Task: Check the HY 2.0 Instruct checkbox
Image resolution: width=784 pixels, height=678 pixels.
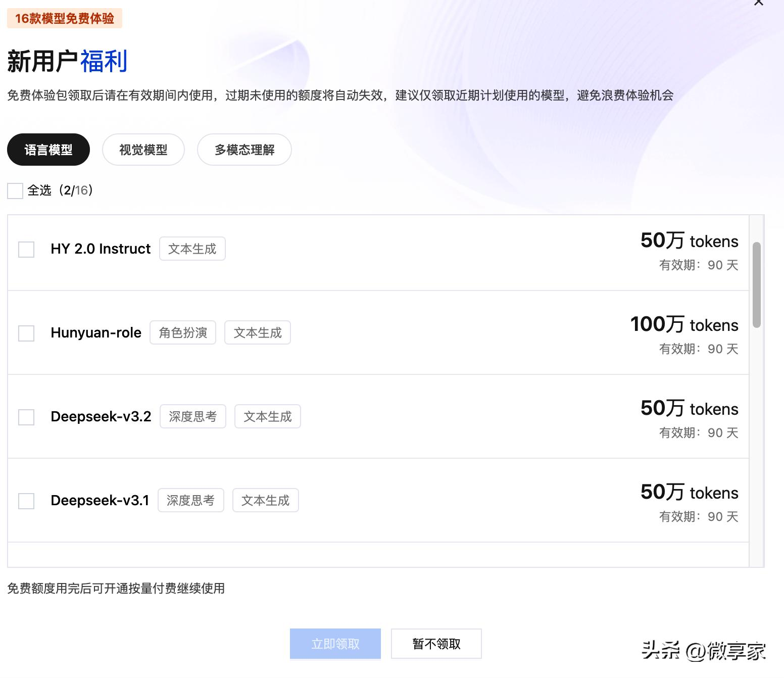Action: [x=26, y=249]
